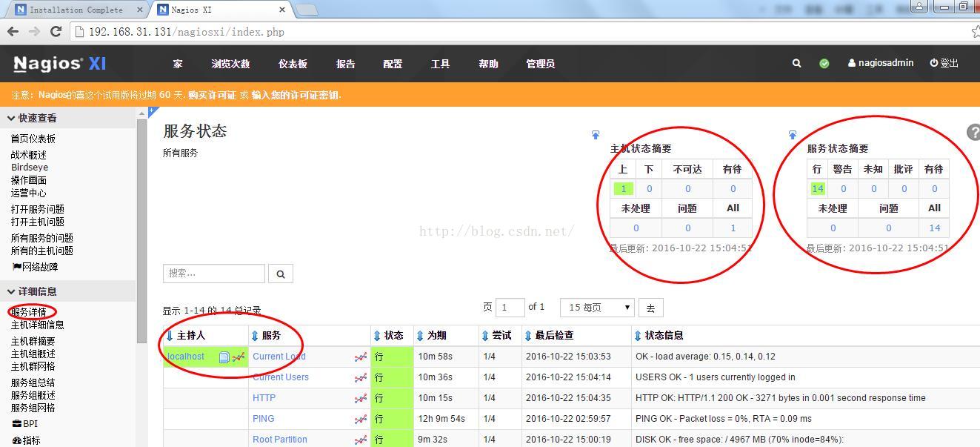Sort table by 状态信息 column arrow

tap(638, 335)
